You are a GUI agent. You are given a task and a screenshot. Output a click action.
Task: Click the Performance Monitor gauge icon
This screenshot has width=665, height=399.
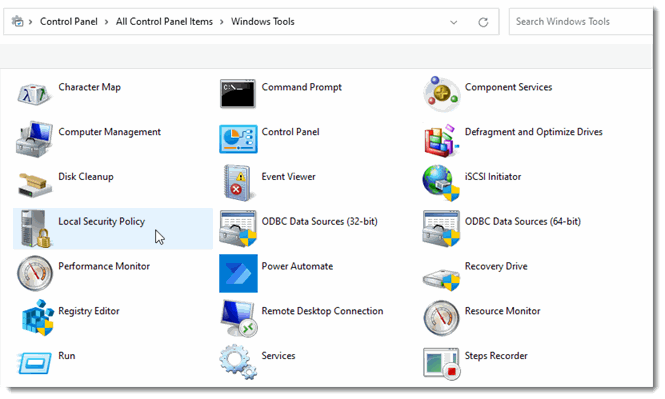pyautogui.click(x=35, y=273)
